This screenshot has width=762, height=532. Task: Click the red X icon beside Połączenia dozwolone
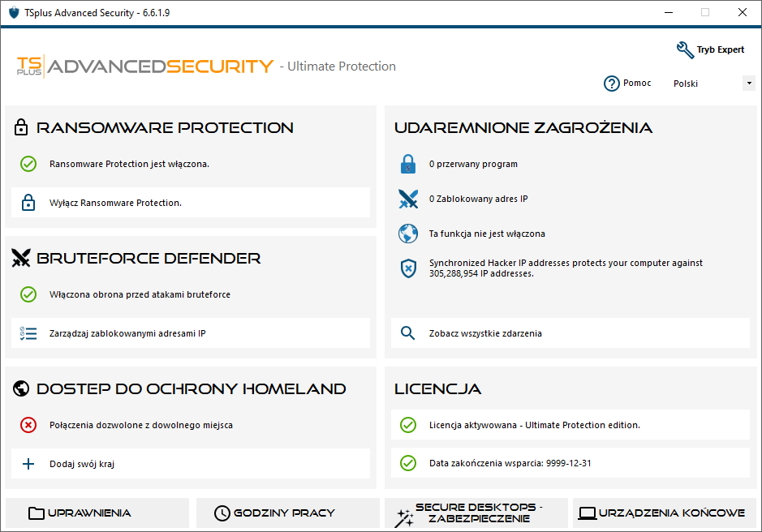point(28,425)
